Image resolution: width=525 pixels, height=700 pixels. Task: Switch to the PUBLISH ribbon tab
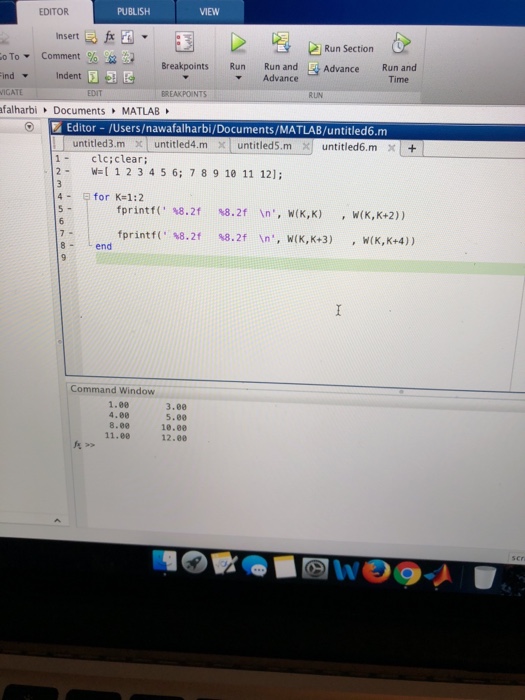[133, 12]
